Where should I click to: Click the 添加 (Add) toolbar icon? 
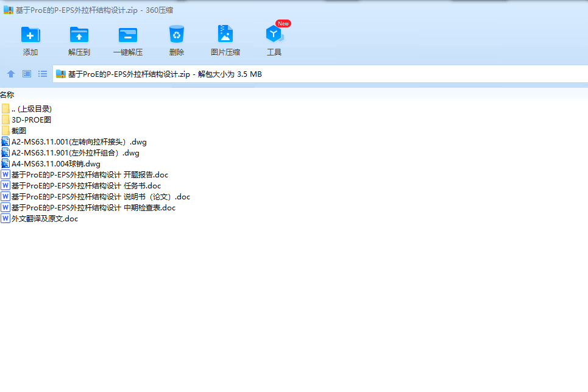[30, 35]
